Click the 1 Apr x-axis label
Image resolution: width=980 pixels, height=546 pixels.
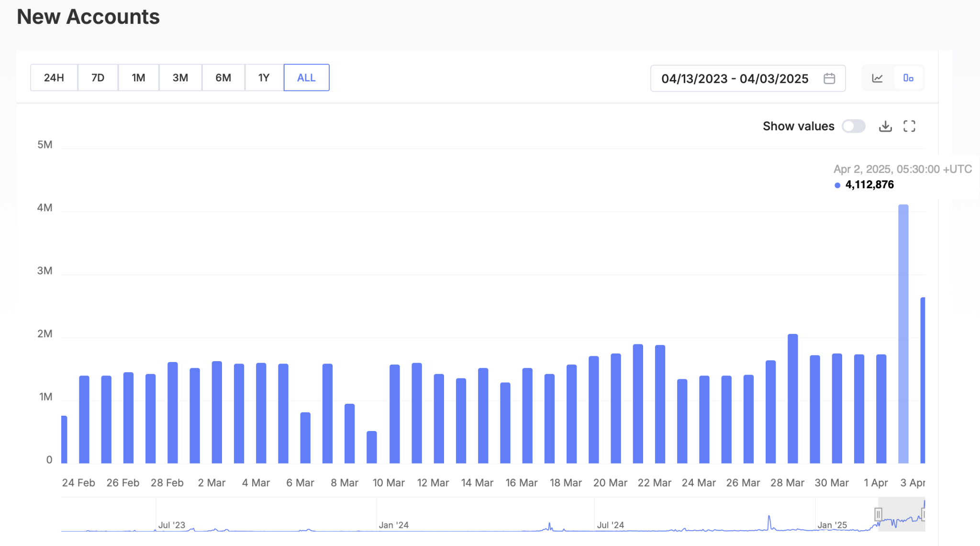point(876,483)
